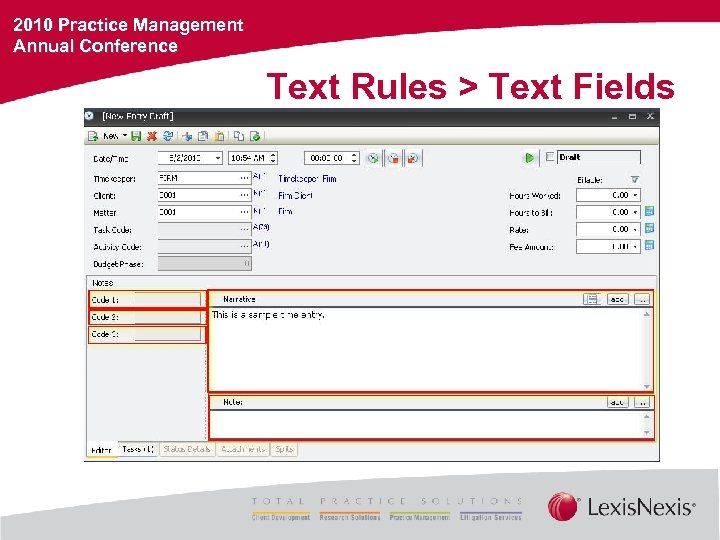Open Activity Code lookup ellipsis button

tap(245, 246)
